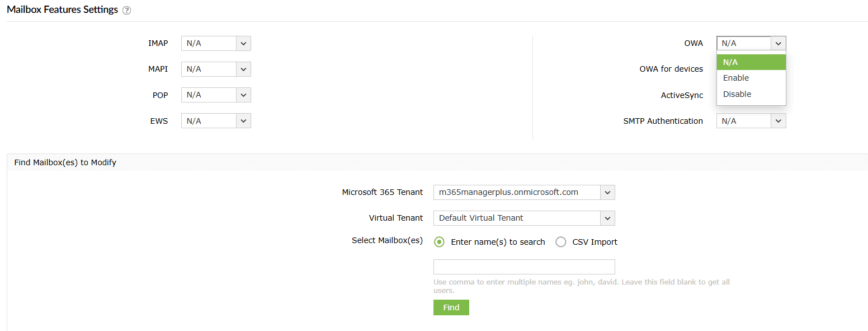Select 'Enter name(s) to search' option
Image resolution: width=868 pixels, height=331 pixels.
[x=439, y=241]
